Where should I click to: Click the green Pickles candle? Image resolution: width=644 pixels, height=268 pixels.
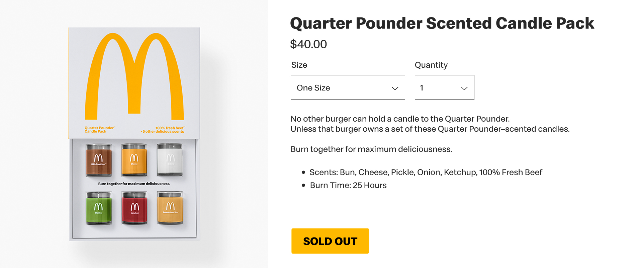click(98, 208)
